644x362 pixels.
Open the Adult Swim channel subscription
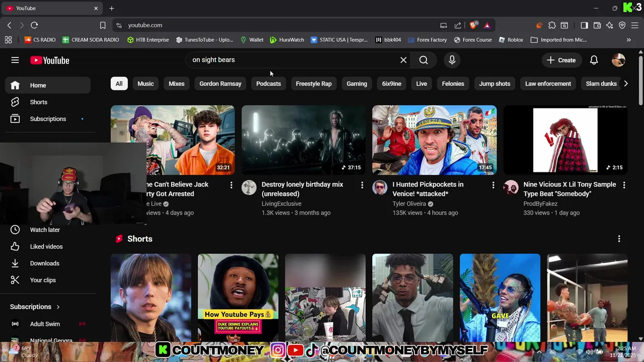[x=48, y=324]
